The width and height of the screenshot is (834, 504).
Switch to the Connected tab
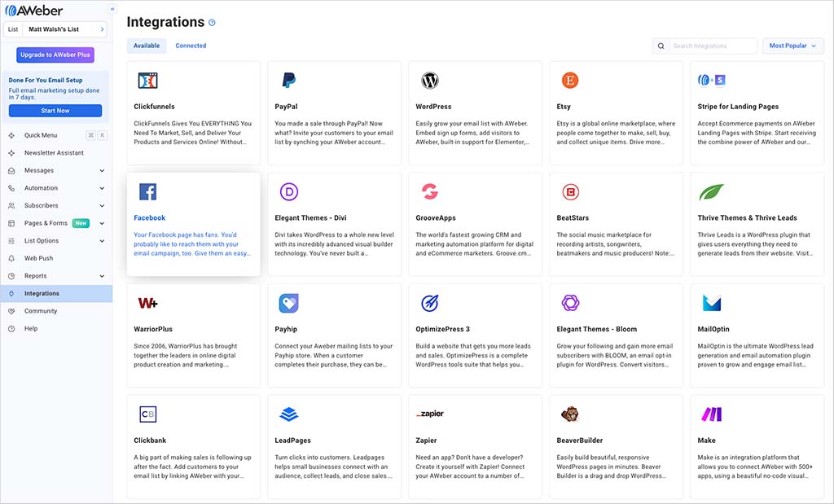(191, 46)
